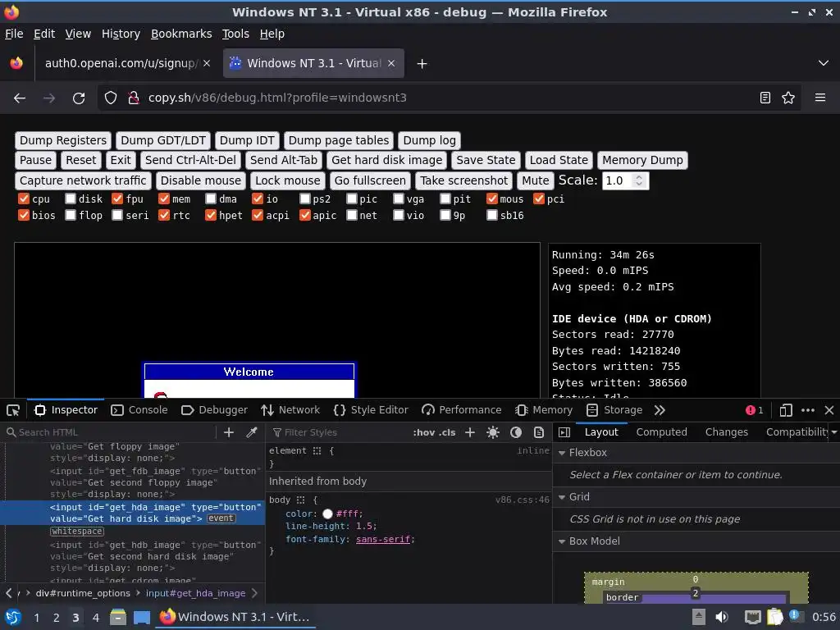Screen dimensions: 840x630
Task: Move breadcrumbs right with the arrow
Action: point(254,593)
